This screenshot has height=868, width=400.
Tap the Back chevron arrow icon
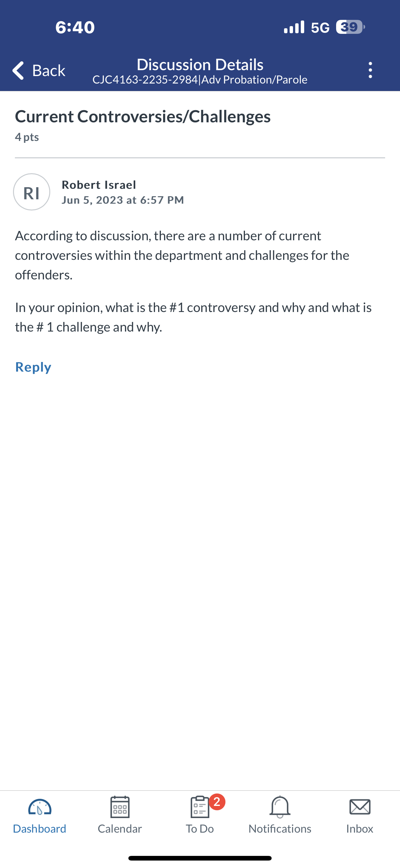[x=18, y=70]
